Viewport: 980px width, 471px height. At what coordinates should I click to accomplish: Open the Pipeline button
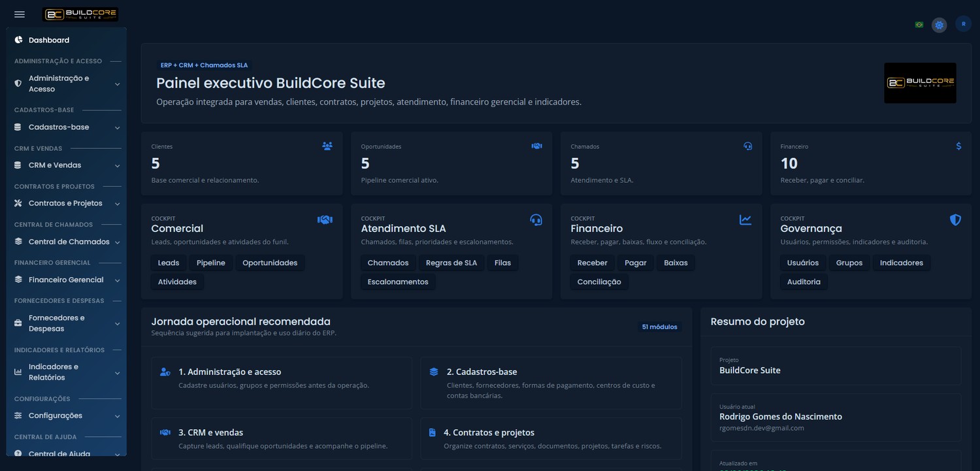pyautogui.click(x=210, y=263)
